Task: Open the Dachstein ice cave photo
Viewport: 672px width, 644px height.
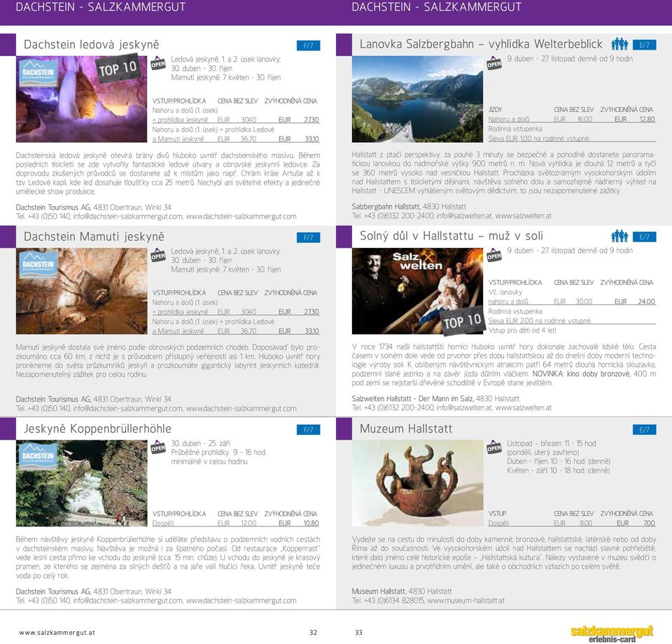Action: pyautogui.click(x=81, y=99)
